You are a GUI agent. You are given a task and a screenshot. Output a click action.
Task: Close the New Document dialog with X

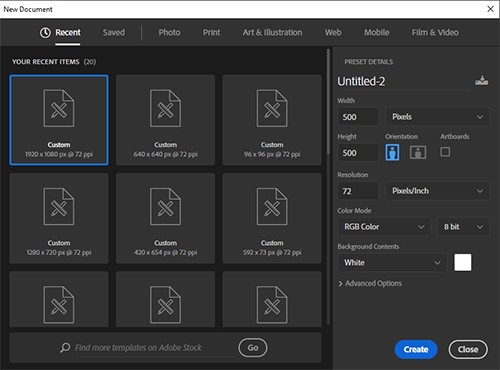[490, 9]
